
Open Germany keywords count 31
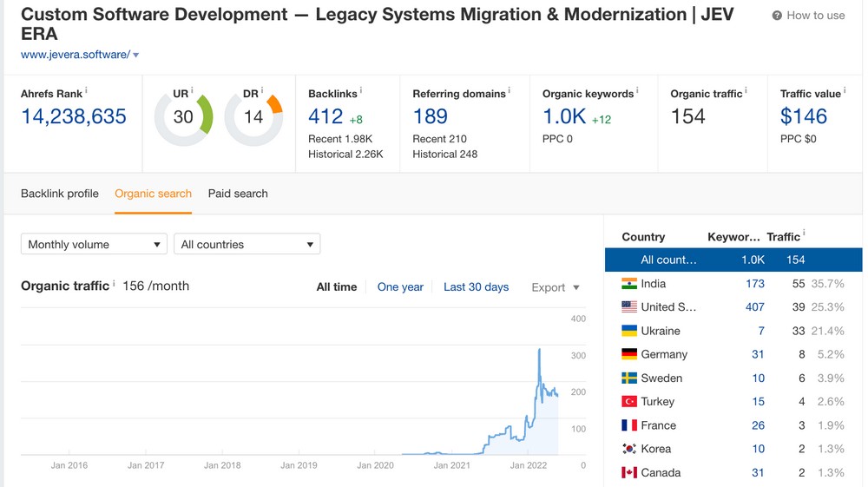[758, 354]
